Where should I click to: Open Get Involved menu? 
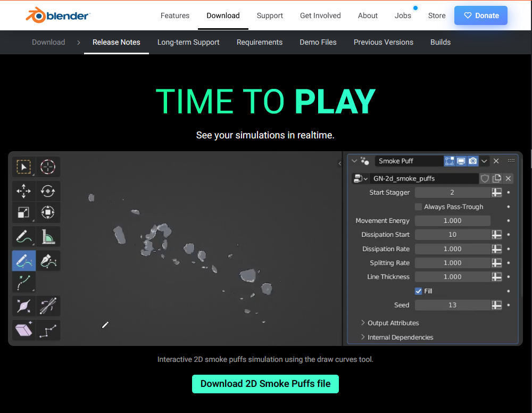click(x=320, y=15)
